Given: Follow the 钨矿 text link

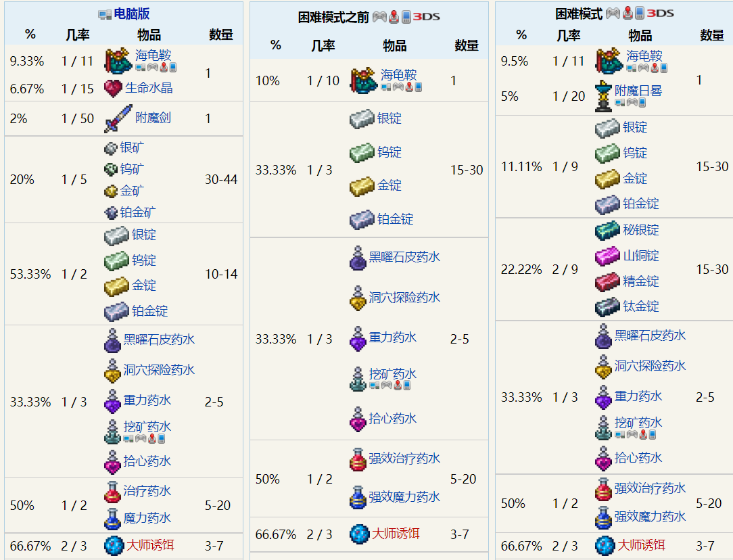Looking at the screenshot, I should pos(132,169).
